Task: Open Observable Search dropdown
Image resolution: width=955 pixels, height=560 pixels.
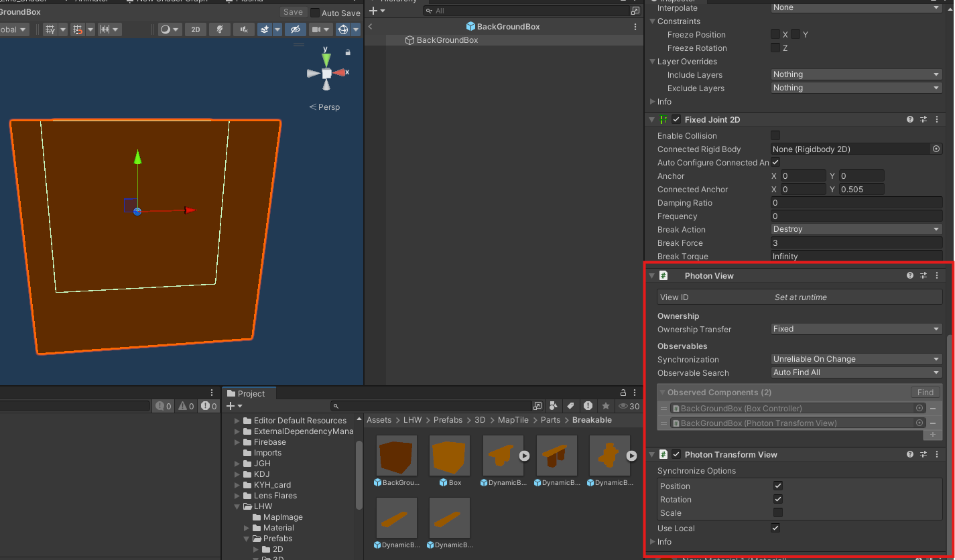Action: point(856,372)
